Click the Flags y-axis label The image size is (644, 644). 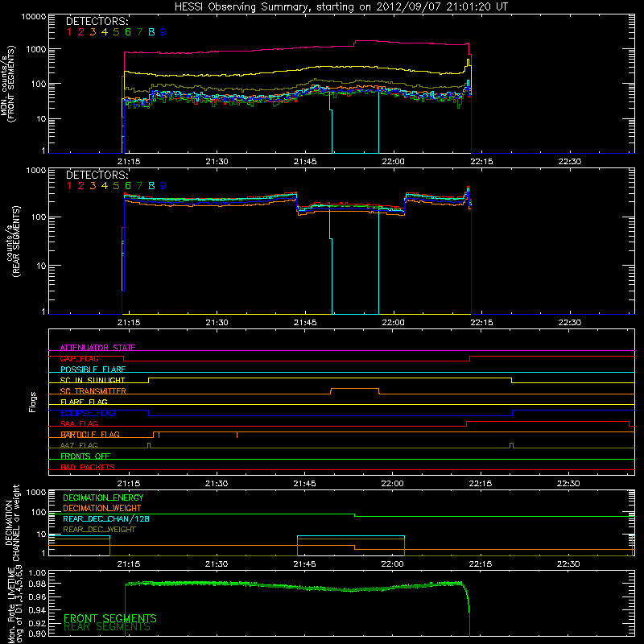click(x=33, y=402)
